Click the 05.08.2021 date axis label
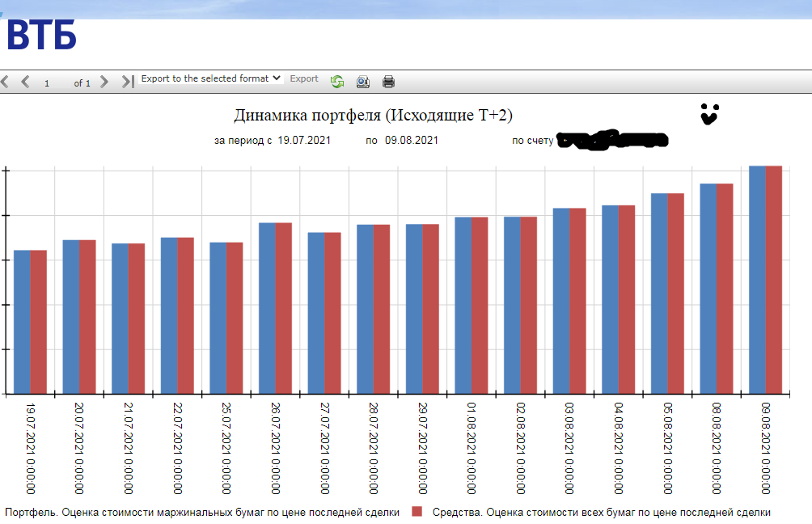The width and height of the screenshot is (812, 524). [x=667, y=448]
